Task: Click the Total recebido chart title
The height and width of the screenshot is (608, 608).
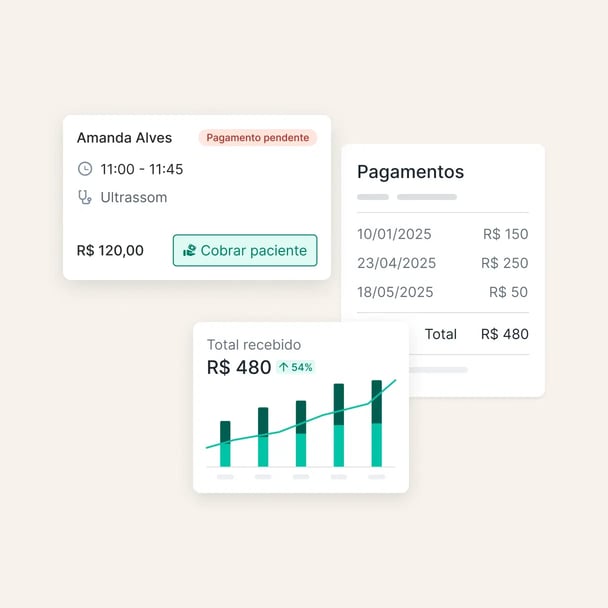Action: tap(253, 345)
